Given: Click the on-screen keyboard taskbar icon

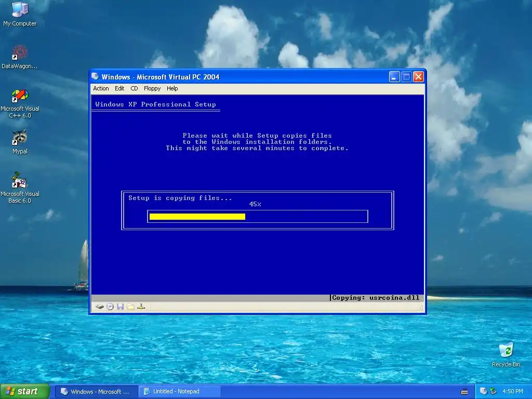Looking at the screenshot, I should pos(464,392).
